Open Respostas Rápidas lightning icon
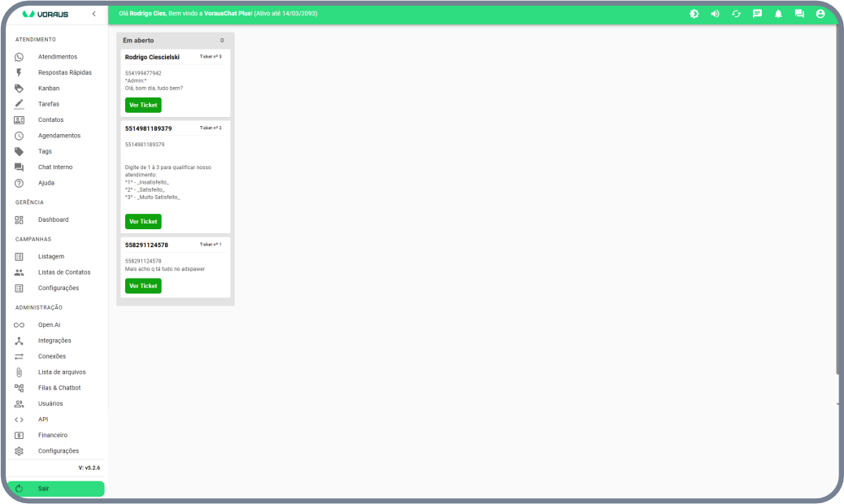The width and height of the screenshot is (844, 504). [x=20, y=72]
